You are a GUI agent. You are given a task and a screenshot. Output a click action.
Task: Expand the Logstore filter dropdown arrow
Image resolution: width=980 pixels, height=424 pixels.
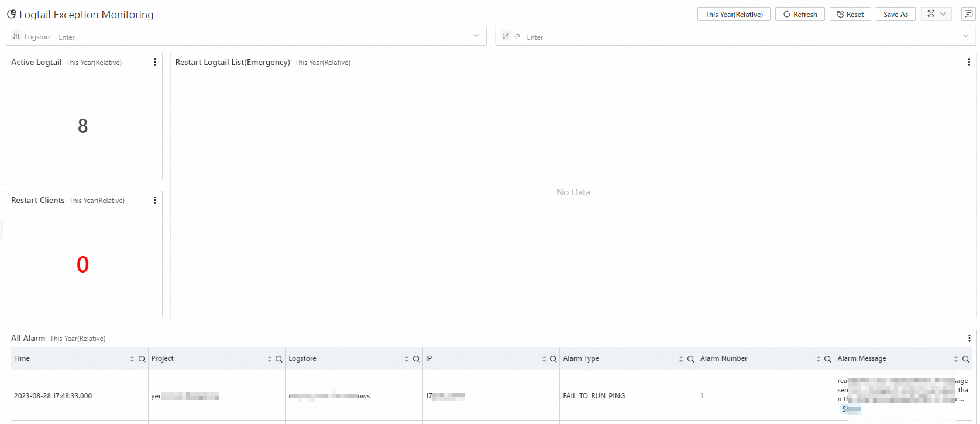click(x=476, y=36)
